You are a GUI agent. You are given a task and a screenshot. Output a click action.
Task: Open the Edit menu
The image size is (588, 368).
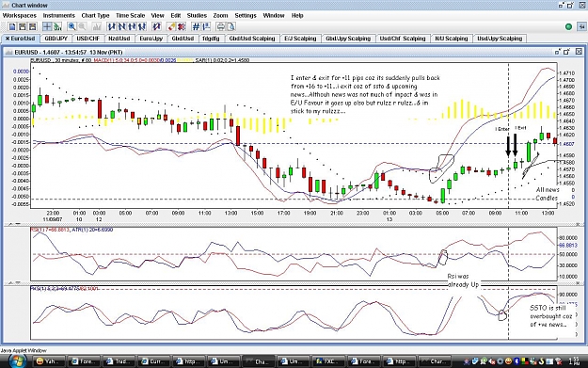[176, 15]
